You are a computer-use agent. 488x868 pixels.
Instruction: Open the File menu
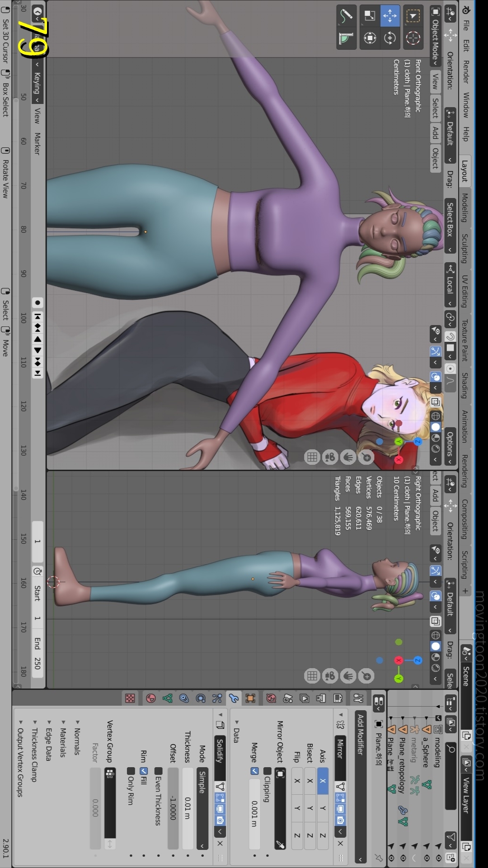coord(465,25)
